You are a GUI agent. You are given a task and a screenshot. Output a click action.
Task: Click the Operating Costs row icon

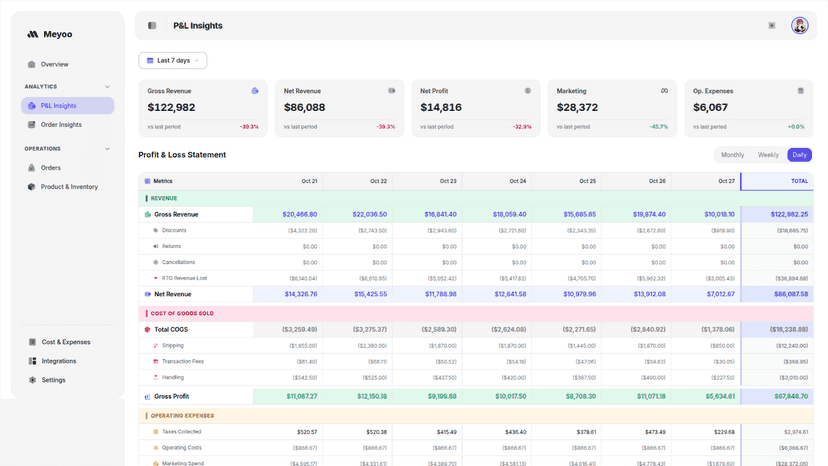[x=156, y=448]
